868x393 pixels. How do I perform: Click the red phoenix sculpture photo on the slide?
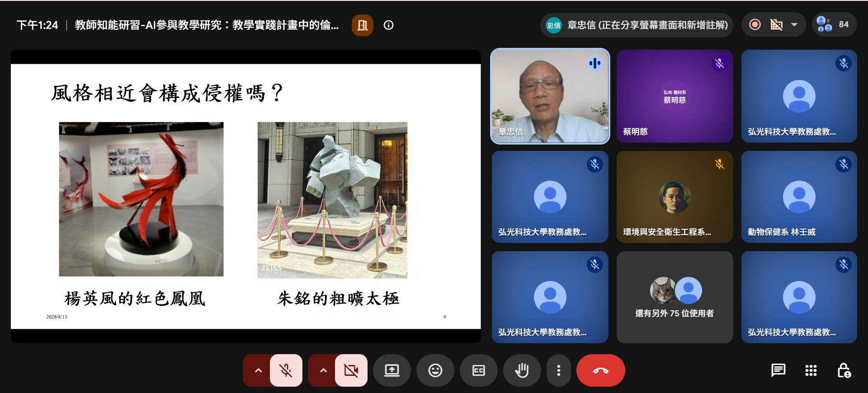pyautogui.click(x=141, y=199)
